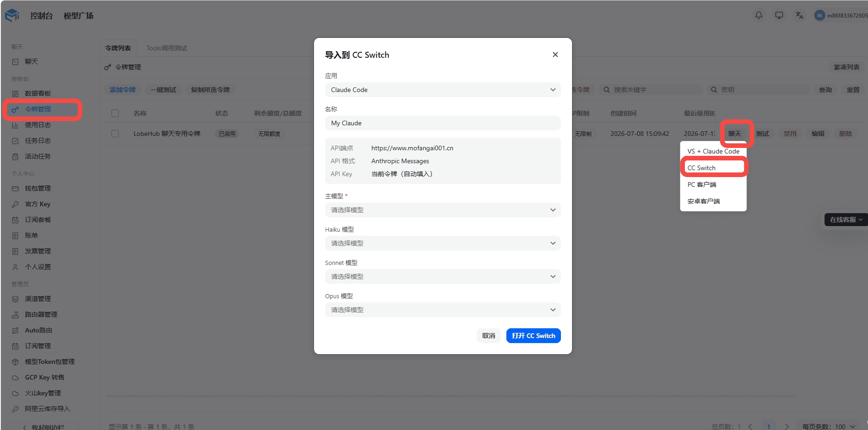This screenshot has height=430, width=868.
Task: Open the notifications bell
Action: pos(759,15)
